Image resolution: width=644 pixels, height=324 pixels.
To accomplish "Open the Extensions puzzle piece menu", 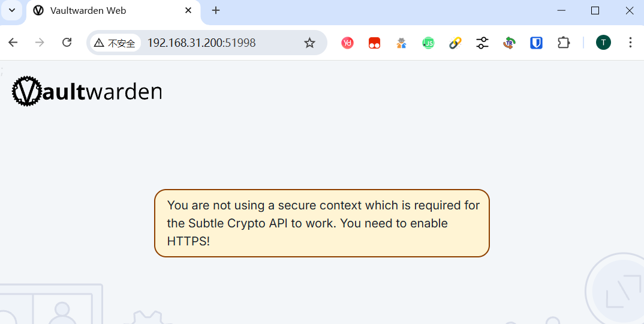I will (564, 43).
